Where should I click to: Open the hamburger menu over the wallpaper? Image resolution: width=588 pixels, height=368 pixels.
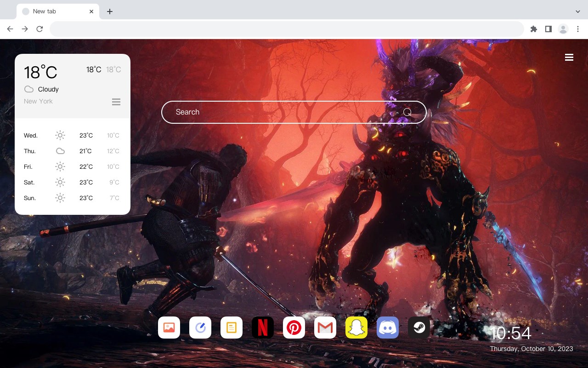point(569,57)
